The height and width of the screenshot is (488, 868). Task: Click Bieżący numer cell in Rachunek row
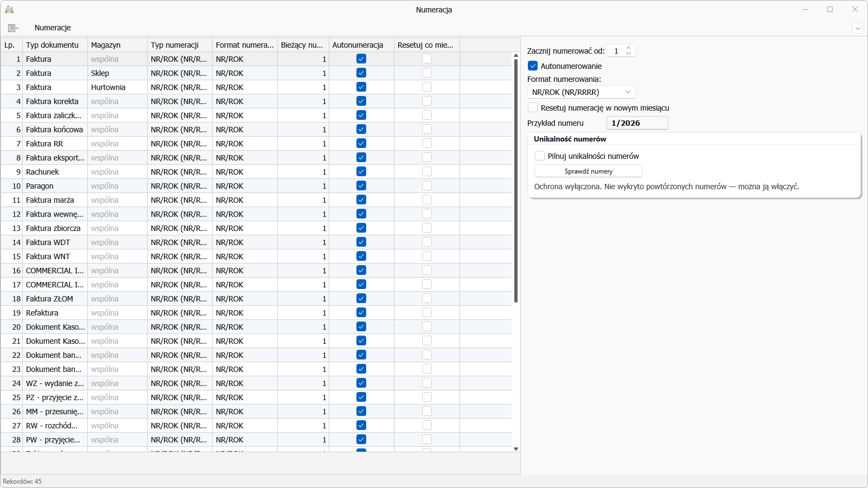(x=303, y=172)
